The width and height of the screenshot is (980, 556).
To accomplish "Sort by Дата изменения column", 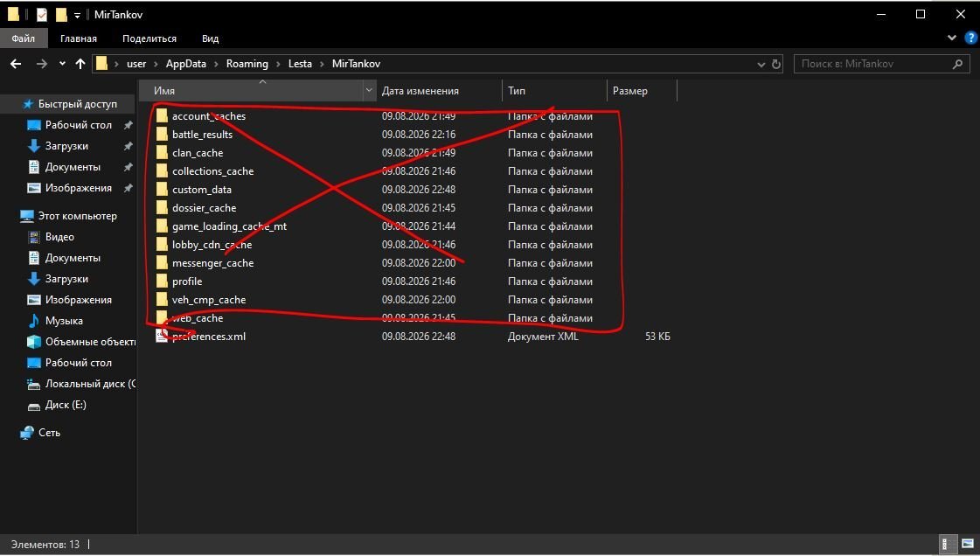I will click(x=439, y=91).
